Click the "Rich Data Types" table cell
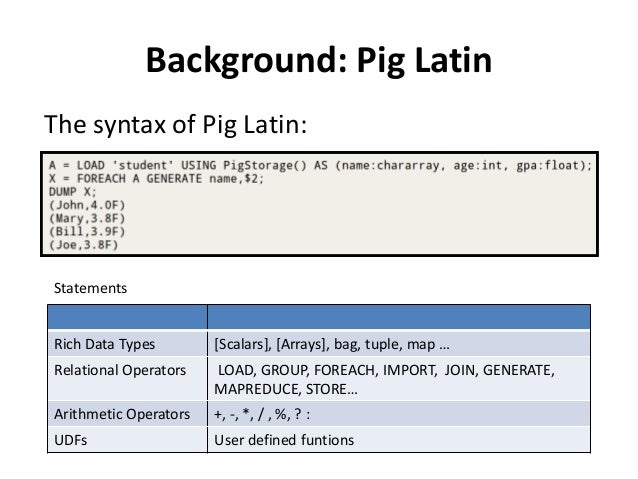This screenshot has height=479, width=638. coord(127,344)
